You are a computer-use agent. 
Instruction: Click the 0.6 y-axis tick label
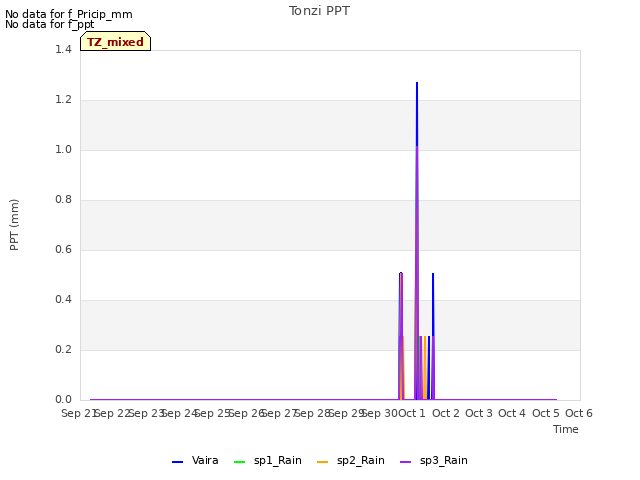click(63, 249)
